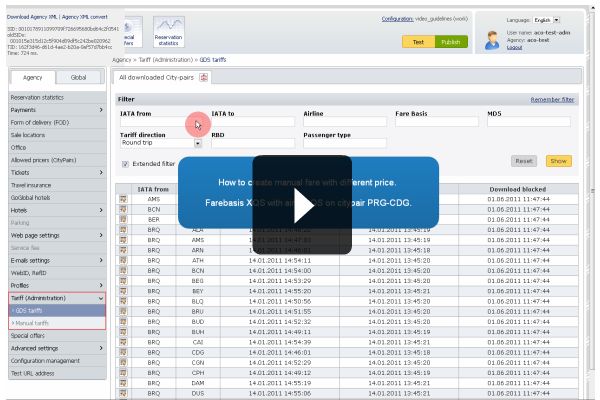Toggle the Extended filter checkbox
The height and width of the screenshot is (400, 600).
[126, 163]
